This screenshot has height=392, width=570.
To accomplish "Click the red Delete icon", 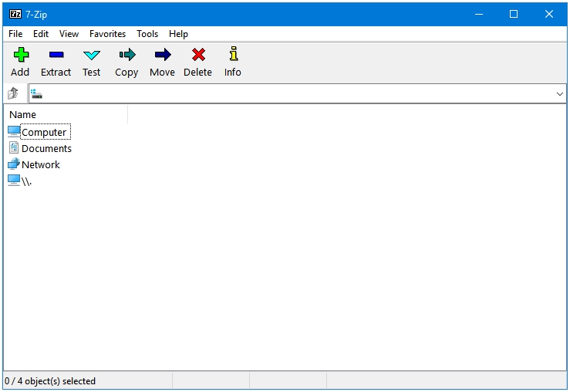I will 198,55.
